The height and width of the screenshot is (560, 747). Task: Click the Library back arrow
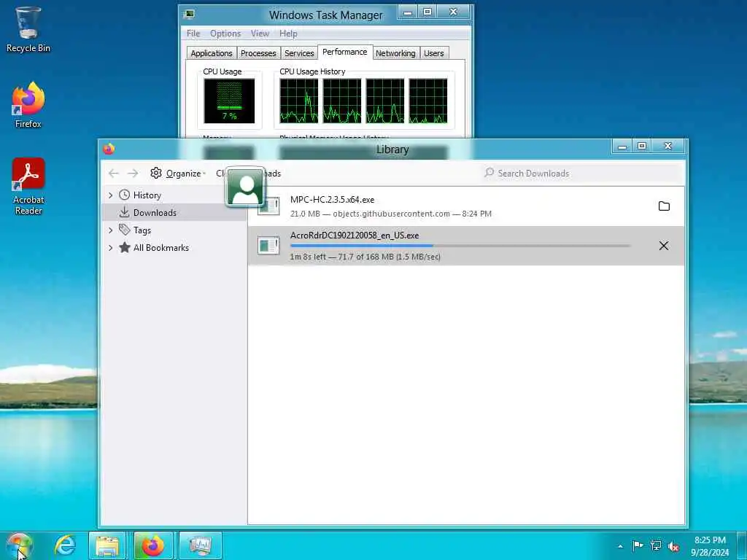coord(113,174)
